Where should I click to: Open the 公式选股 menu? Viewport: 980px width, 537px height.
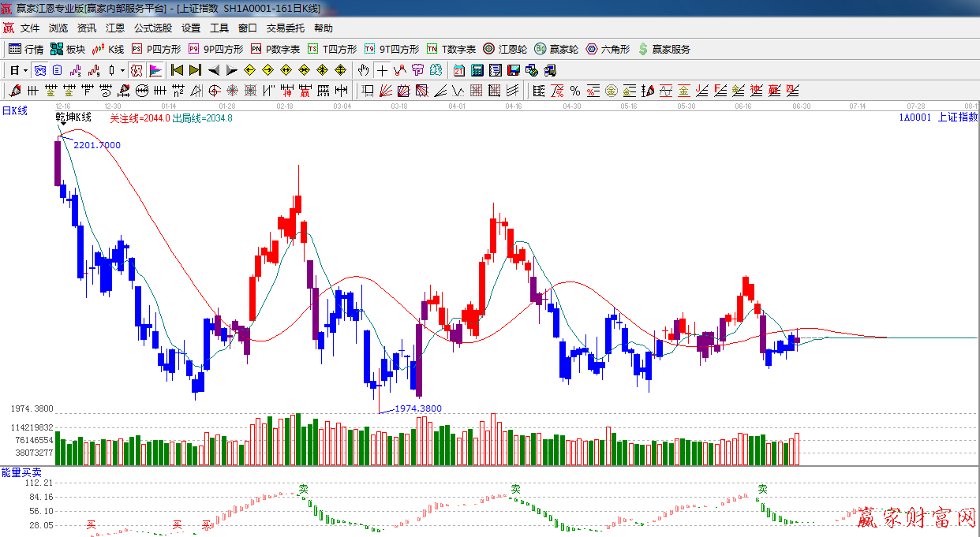(152, 28)
